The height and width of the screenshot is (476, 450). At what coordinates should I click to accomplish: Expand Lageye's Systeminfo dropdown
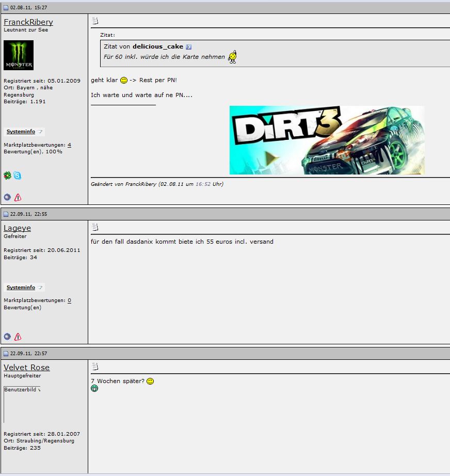pos(25,287)
